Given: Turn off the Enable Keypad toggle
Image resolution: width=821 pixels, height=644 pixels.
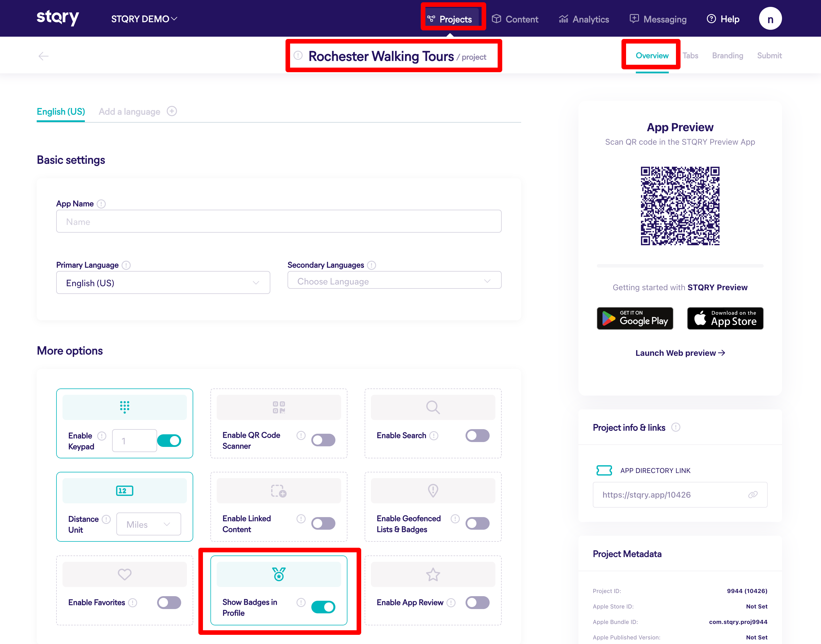Looking at the screenshot, I should (169, 440).
